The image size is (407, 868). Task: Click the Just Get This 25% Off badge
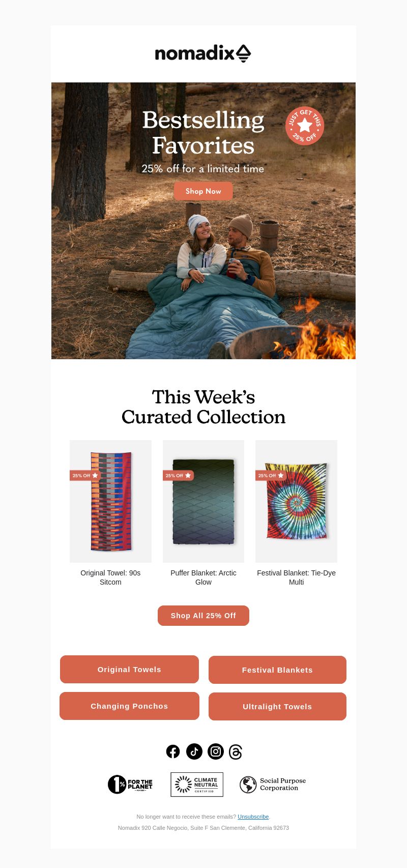pyautogui.click(x=305, y=126)
